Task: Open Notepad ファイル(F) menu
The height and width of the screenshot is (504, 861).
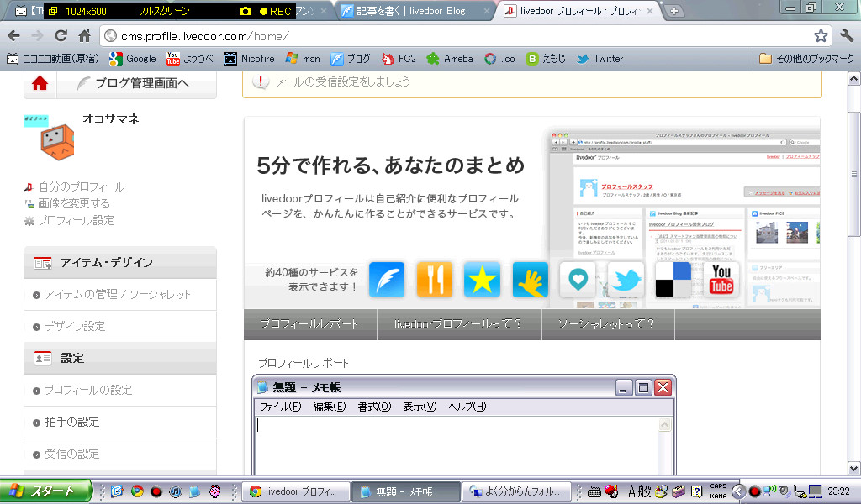Action: coord(280,407)
